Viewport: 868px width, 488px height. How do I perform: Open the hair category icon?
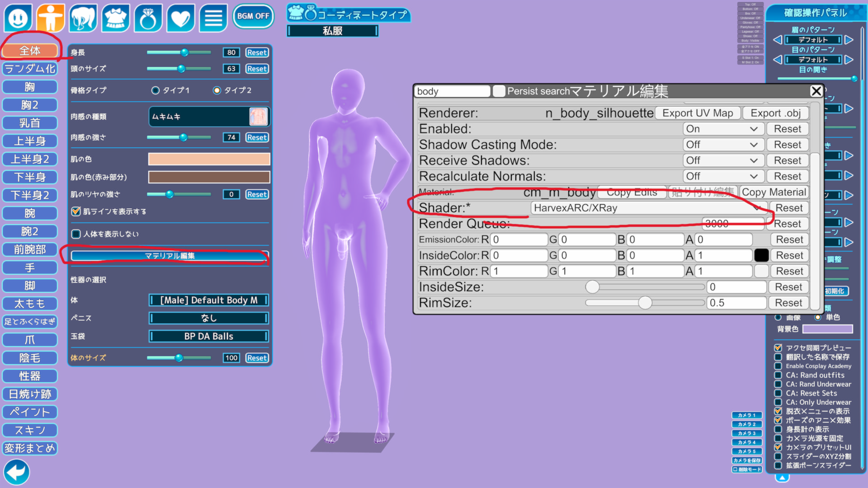tap(83, 18)
